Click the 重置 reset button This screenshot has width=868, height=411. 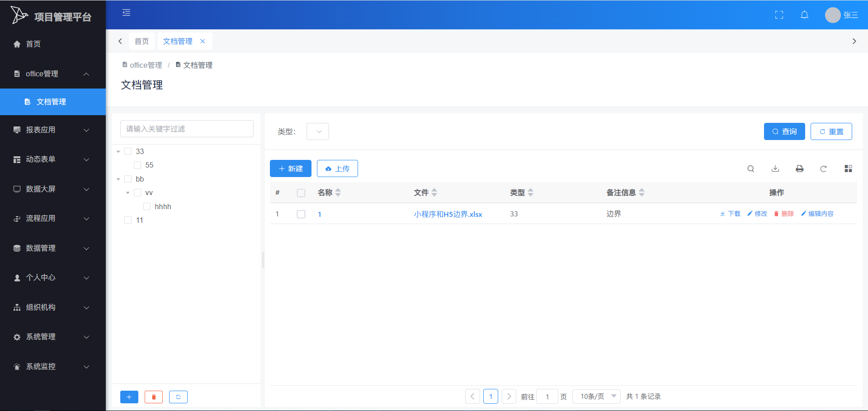point(831,131)
